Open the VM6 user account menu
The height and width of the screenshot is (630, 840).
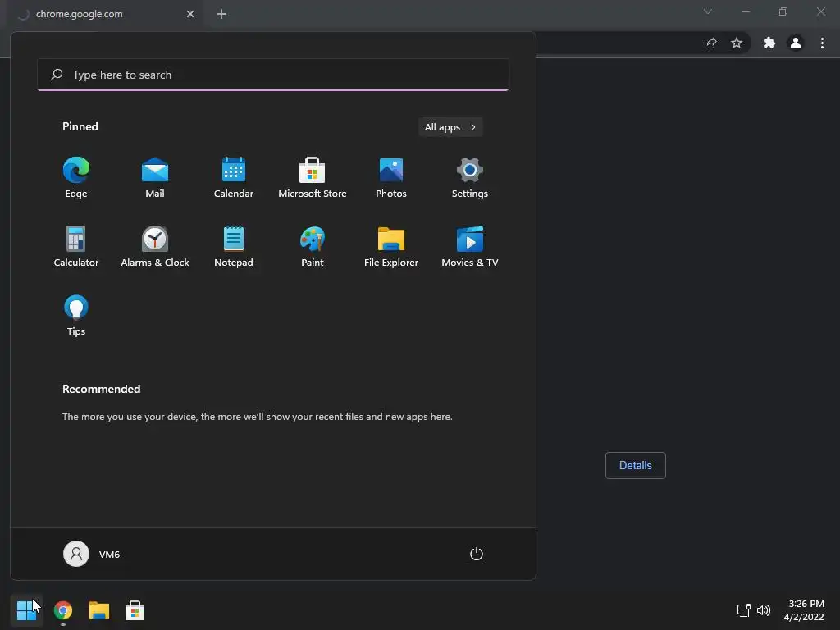[92, 554]
